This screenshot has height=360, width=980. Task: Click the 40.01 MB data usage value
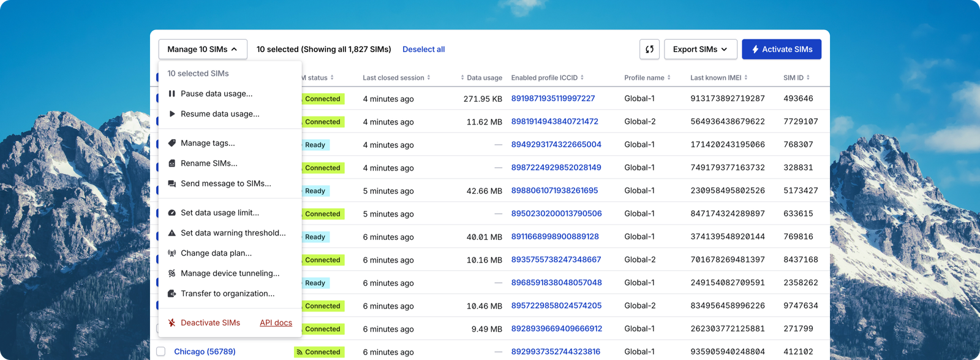[x=484, y=237]
